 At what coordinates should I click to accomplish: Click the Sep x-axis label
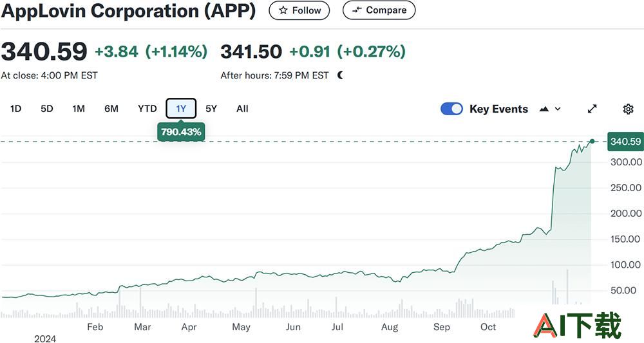tap(442, 327)
